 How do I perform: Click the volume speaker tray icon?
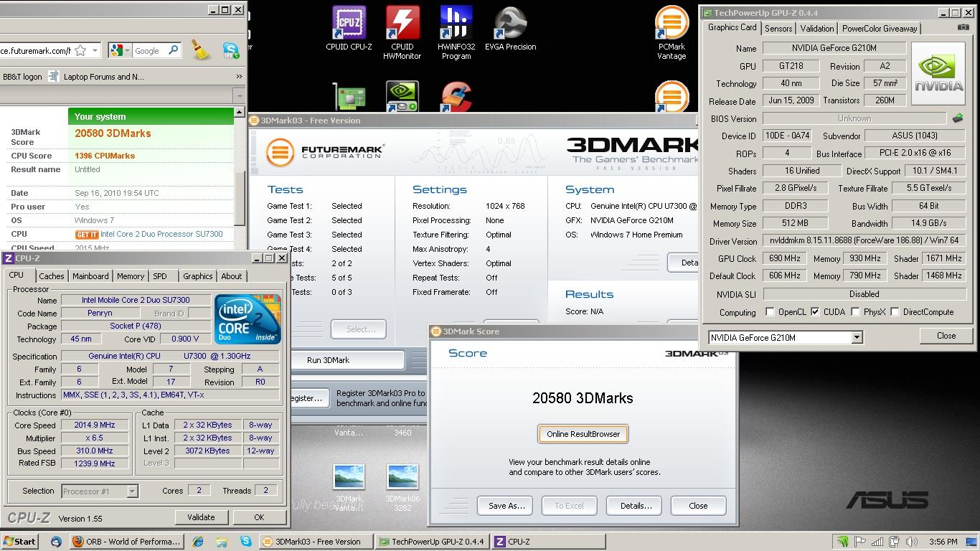pyautogui.click(x=911, y=542)
